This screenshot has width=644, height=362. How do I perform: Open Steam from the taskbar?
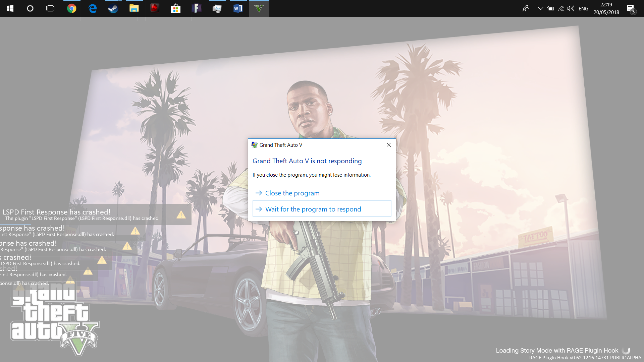(113, 8)
